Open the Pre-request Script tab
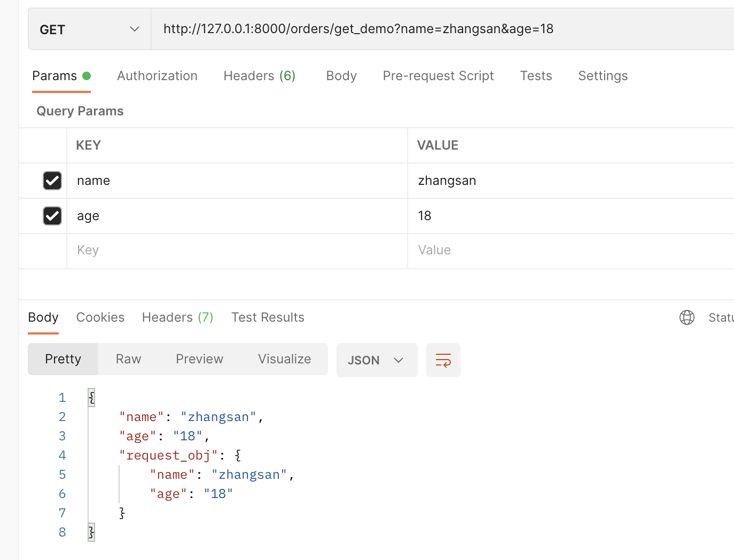 (438, 75)
